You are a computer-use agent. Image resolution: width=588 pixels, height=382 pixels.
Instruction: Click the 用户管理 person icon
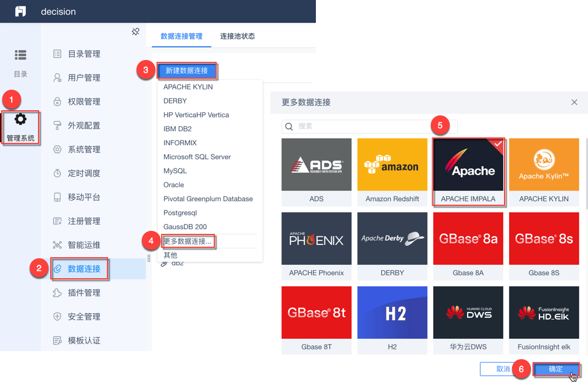[x=57, y=78]
